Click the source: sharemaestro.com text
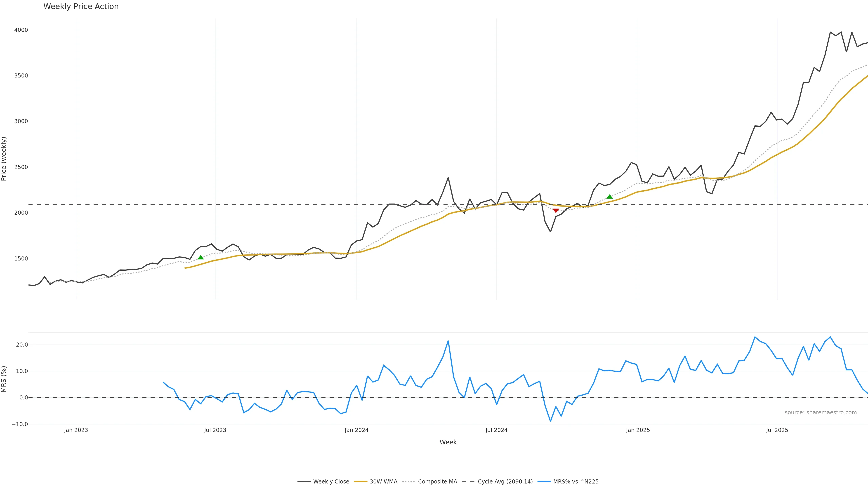 [x=821, y=413]
